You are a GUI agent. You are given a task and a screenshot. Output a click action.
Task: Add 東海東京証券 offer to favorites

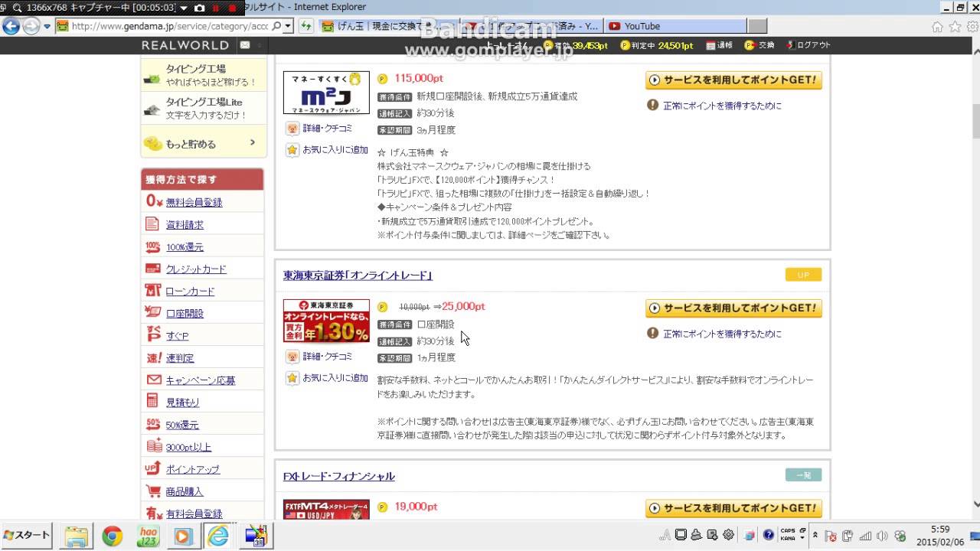[335, 378]
